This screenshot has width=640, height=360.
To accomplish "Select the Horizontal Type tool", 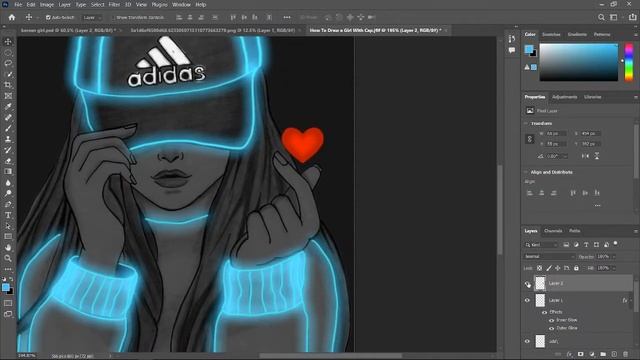I will [x=8, y=215].
